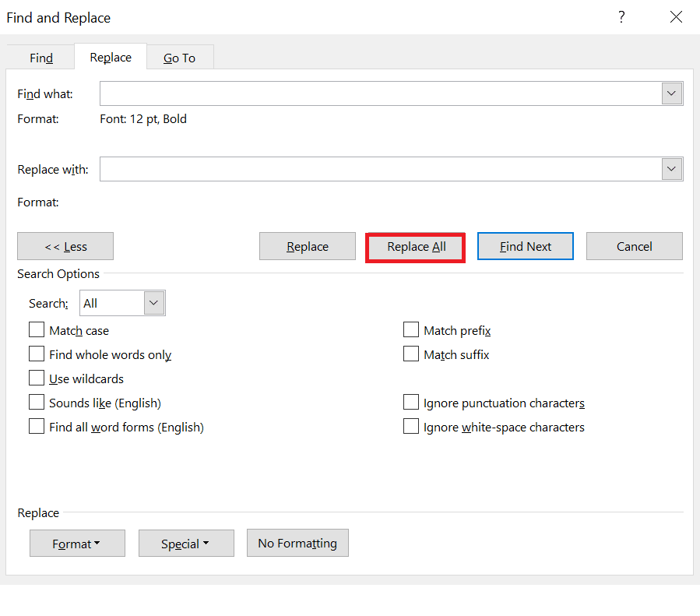Close the Find and Replace dialog
Viewport: 700px width, 616px height.
pos(676,17)
